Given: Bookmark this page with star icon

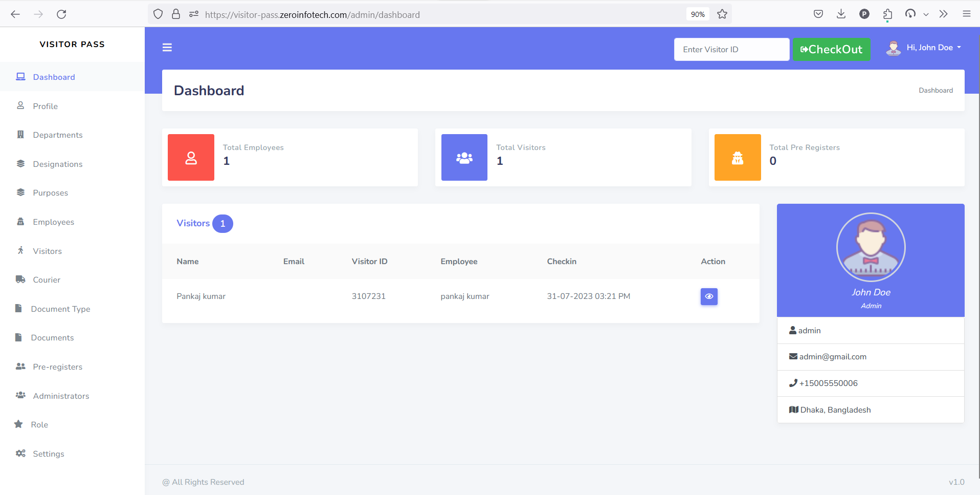Looking at the screenshot, I should tap(722, 14).
